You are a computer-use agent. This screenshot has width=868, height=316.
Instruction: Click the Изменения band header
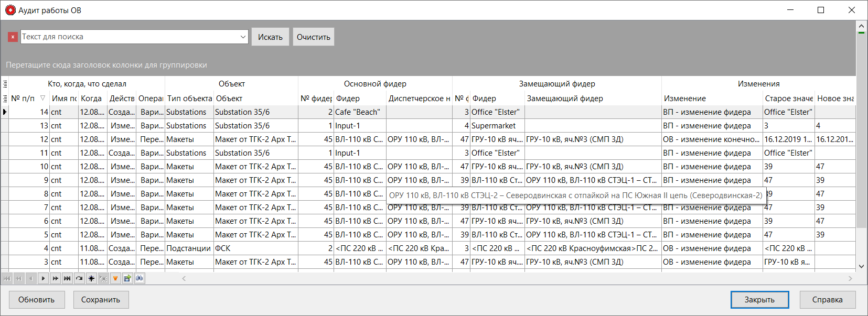758,84
